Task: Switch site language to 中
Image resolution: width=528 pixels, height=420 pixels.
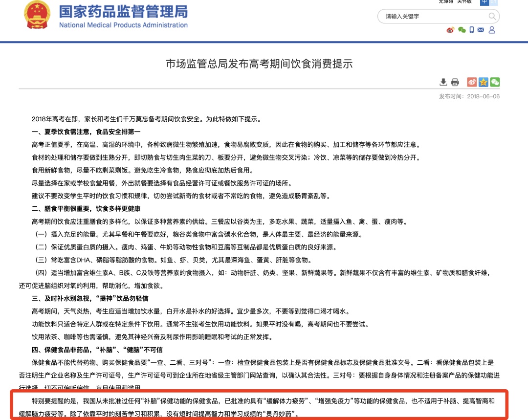Action: [x=484, y=2]
